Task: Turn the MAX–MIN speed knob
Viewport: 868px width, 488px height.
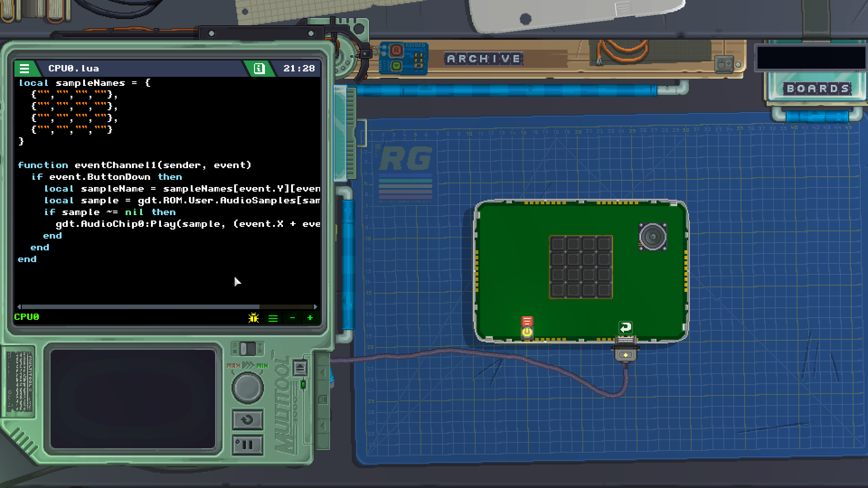Action: pyautogui.click(x=247, y=387)
